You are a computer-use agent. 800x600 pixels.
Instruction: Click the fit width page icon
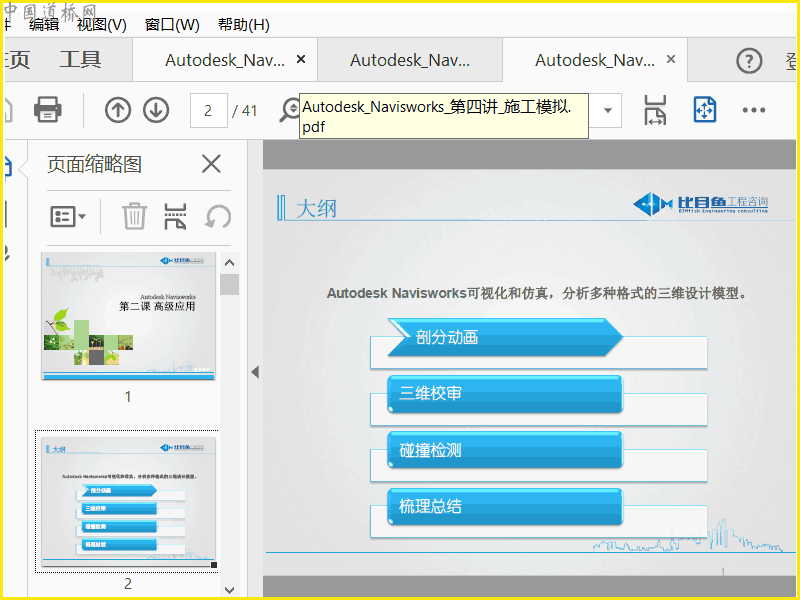point(655,110)
